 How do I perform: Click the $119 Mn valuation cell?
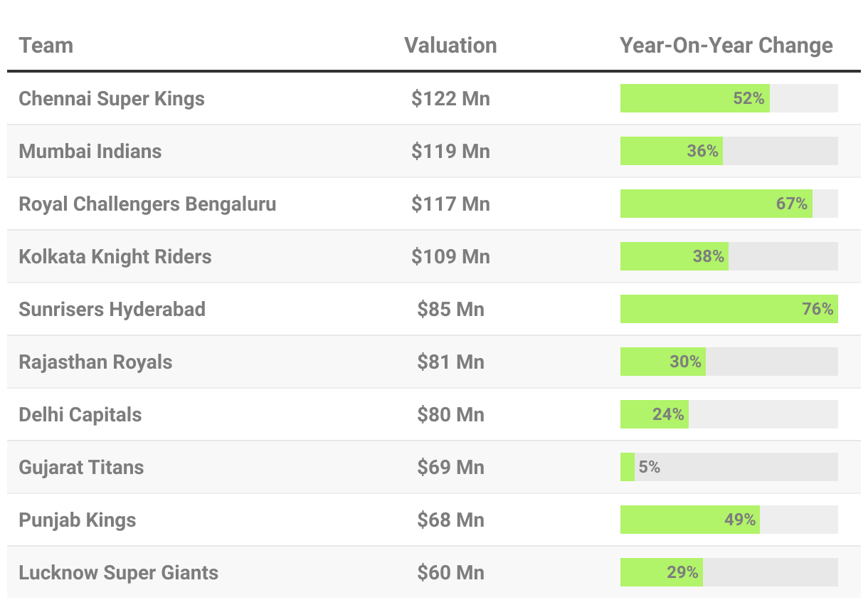coord(450,151)
